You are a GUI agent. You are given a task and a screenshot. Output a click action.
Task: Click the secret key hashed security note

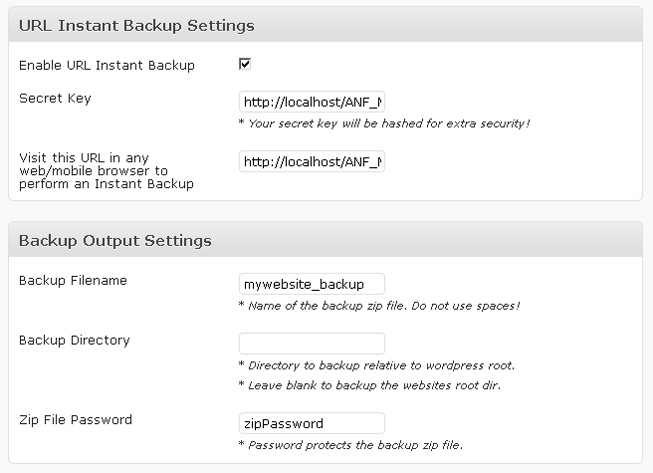384,124
